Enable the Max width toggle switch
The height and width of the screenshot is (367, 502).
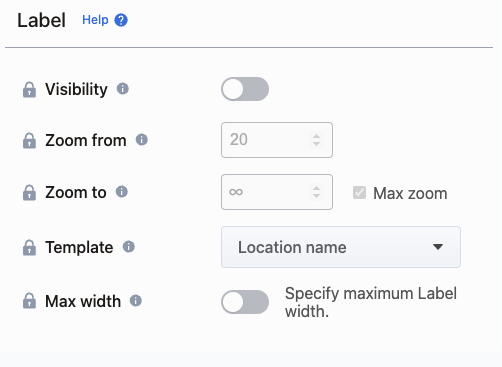(245, 302)
